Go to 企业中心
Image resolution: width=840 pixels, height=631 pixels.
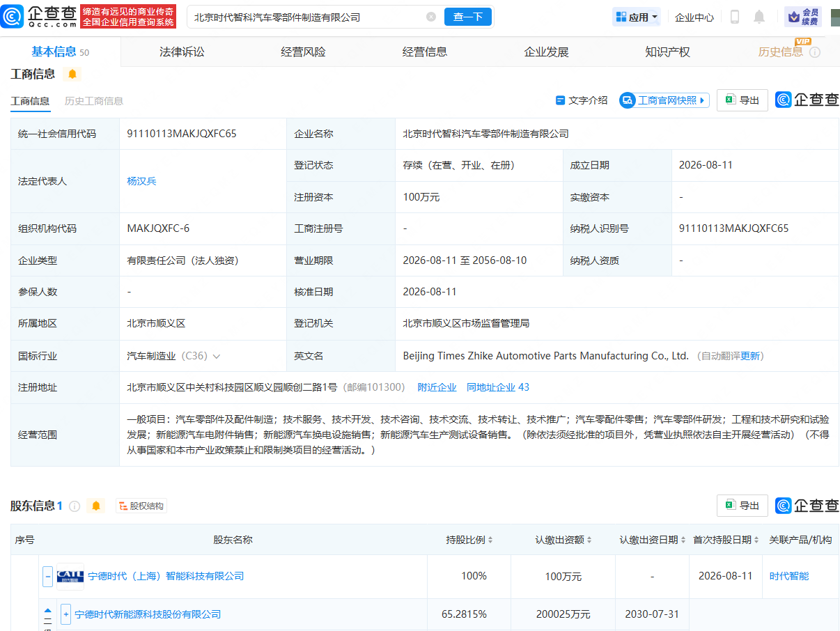694,17
